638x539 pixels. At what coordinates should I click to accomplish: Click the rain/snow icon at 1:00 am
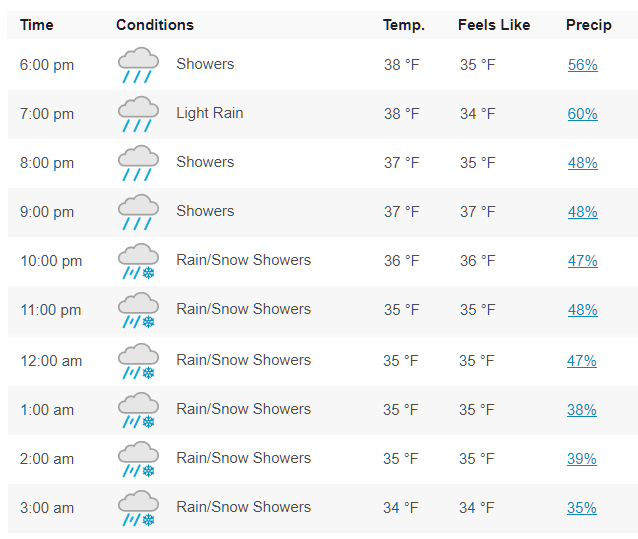(x=138, y=410)
